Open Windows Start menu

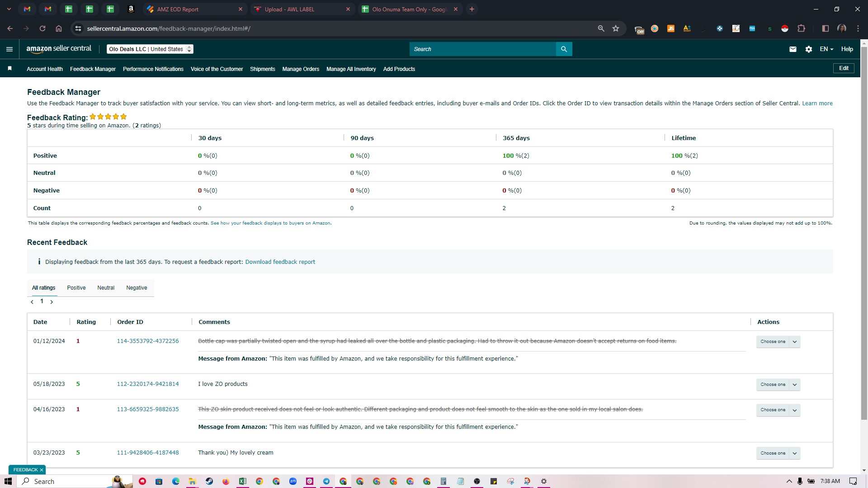8,481
